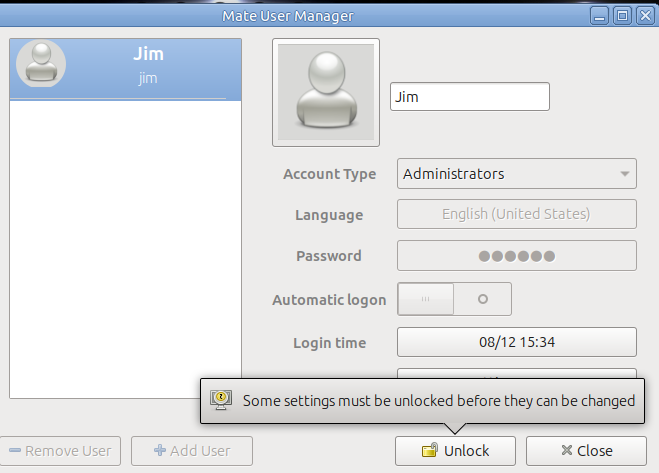Close the dialog with Close button
This screenshot has height=473, width=659.
586,451
